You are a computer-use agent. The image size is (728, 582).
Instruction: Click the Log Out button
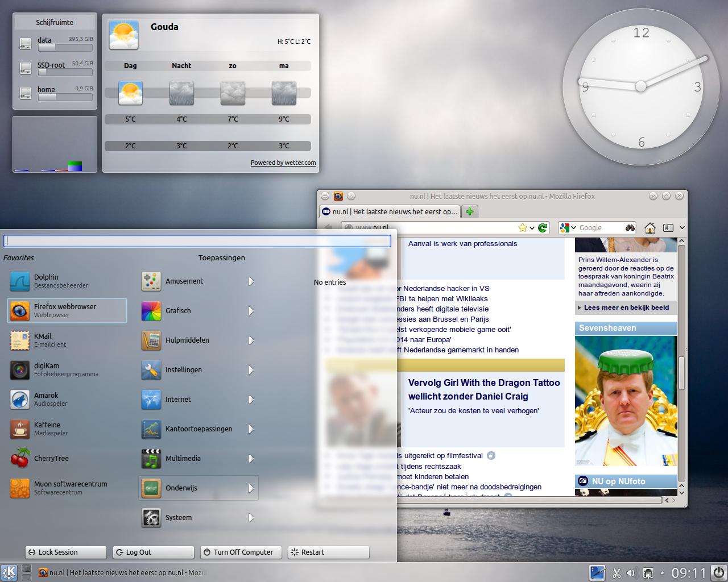[154, 552]
